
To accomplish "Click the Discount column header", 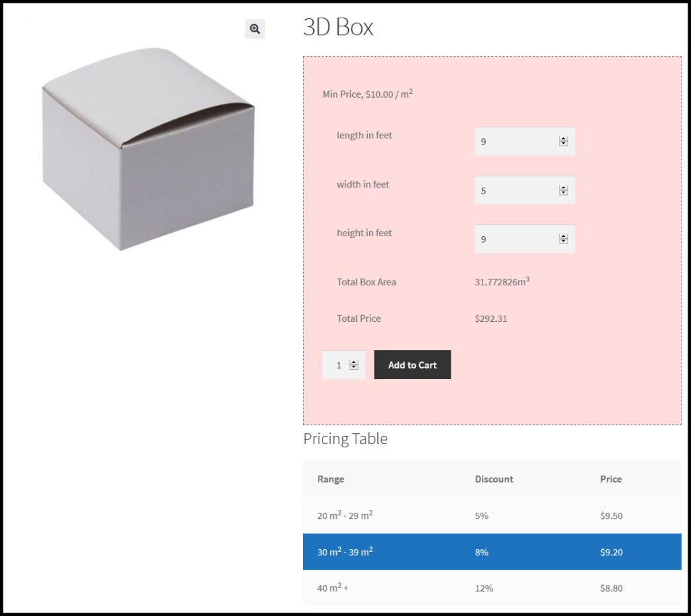I will [494, 479].
